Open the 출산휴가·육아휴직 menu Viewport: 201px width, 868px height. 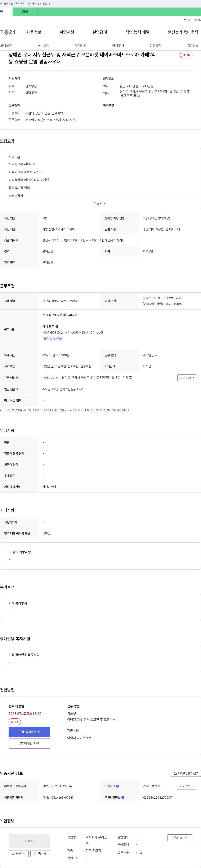click(183, 32)
